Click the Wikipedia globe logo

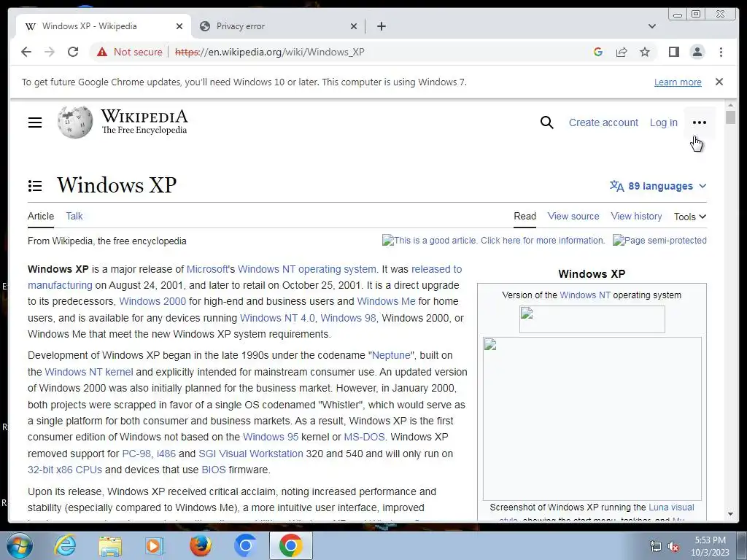pos(75,122)
